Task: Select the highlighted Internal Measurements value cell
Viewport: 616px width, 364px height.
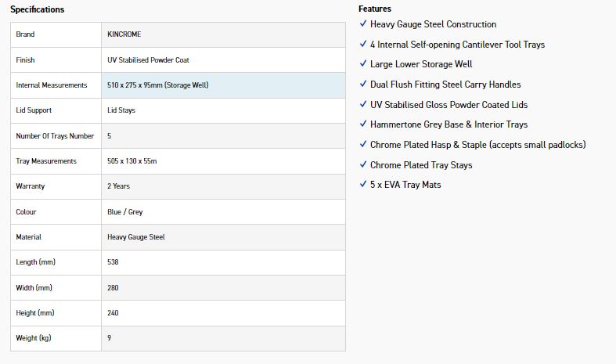Action: (x=223, y=85)
